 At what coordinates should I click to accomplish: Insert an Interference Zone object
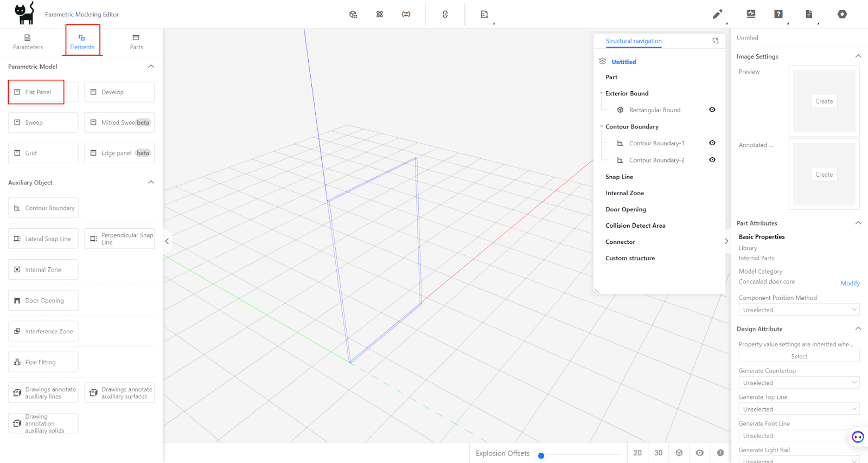[43, 331]
